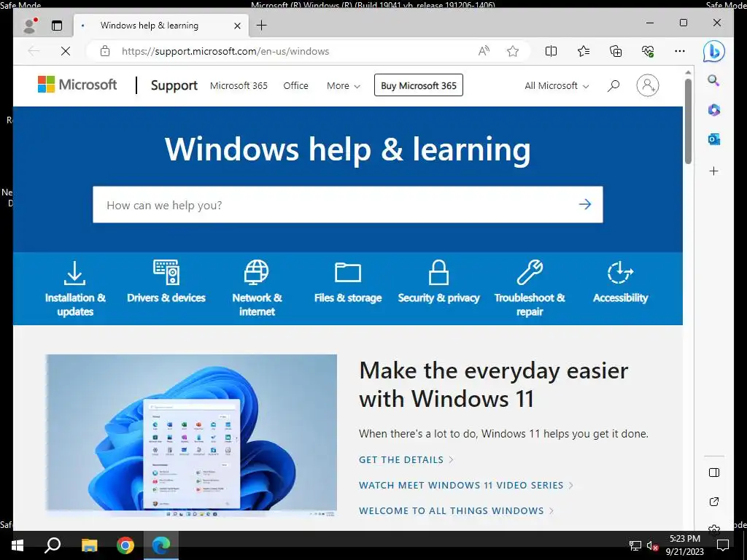Screen dimensions: 747x560
Task: Follow WATCH MEET WINDOWS 11 VIDEO SERIES link
Action: point(466,485)
